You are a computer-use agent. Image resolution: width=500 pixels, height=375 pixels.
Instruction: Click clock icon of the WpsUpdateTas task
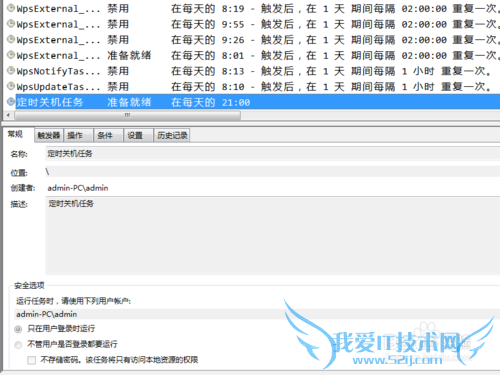(x=11, y=86)
